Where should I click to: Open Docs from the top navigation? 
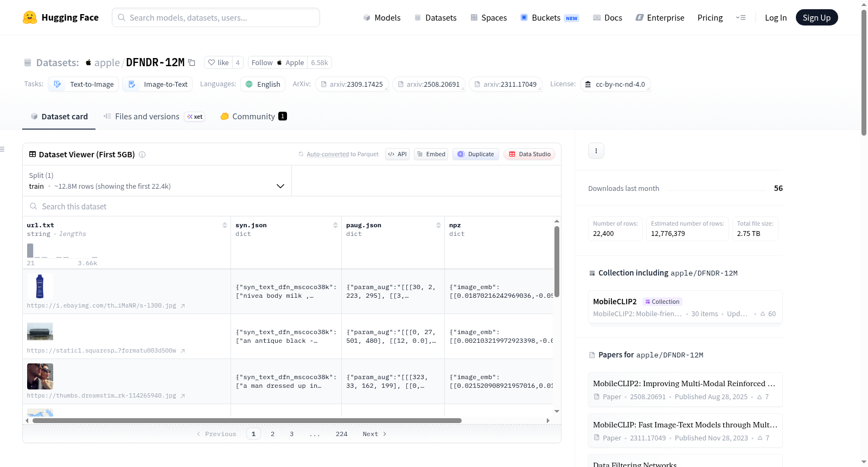tap(607, 18)
